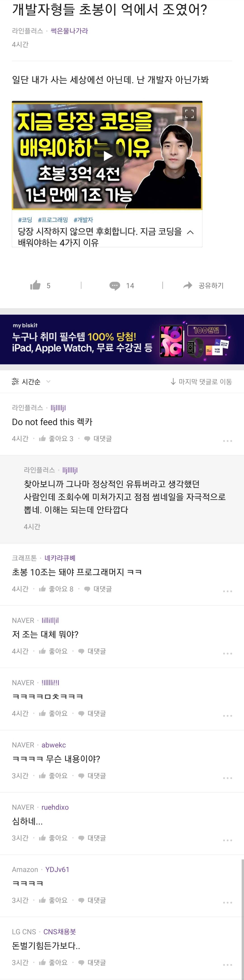
Task: Open the post's 14 comments
Action: click(x=122, y=286)
